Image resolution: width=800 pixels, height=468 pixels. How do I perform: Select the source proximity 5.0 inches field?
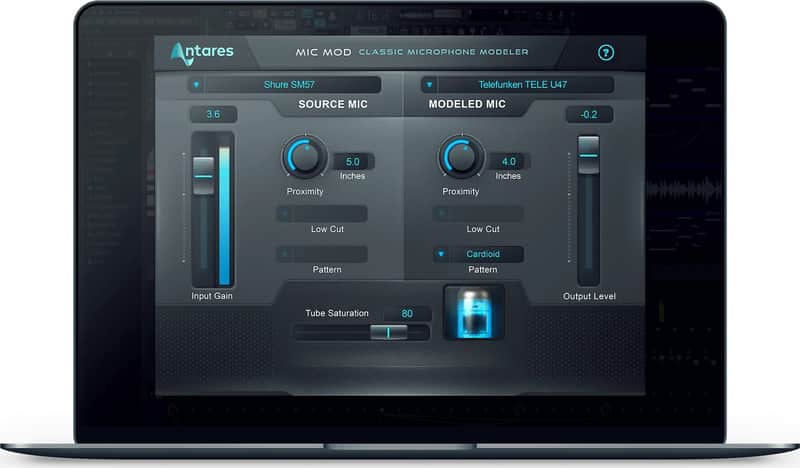[353, 162]
